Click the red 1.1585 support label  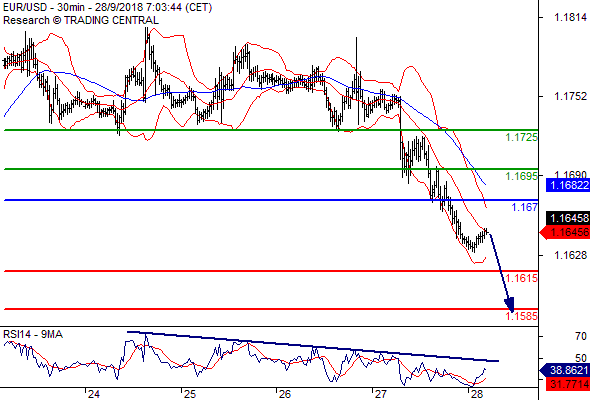[x=521, y=316]
